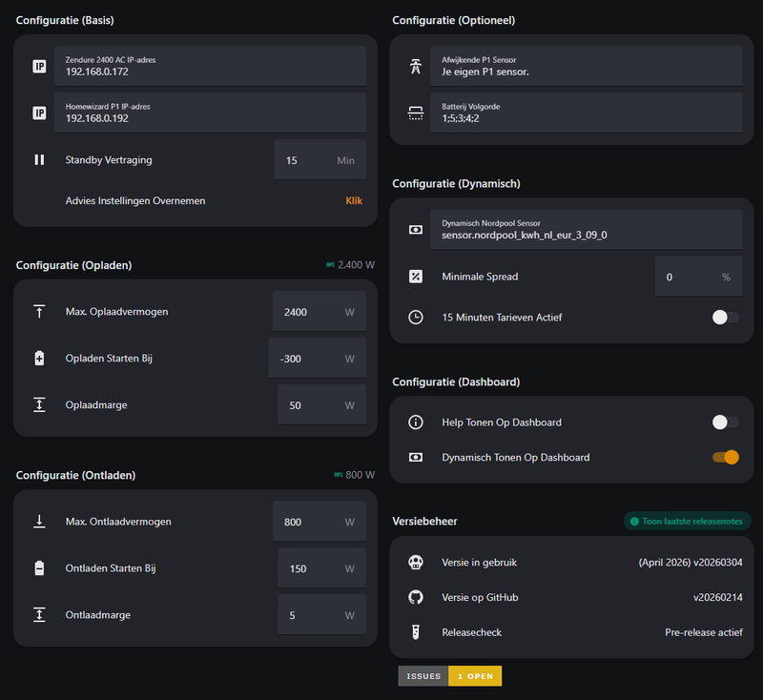Image resolution: width=763 pixels, height=700 pixels.
Task: Select the Batterij Volgorde input field
Action: [586, 113]
